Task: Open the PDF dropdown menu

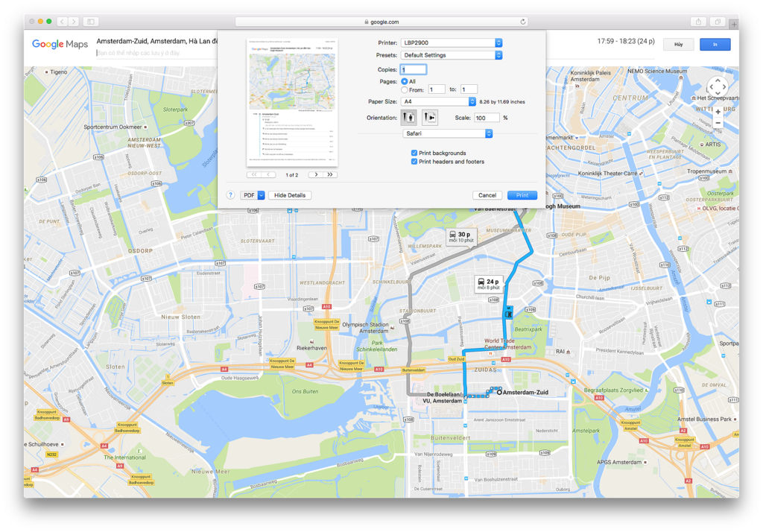Action: (x=252, y=195)
